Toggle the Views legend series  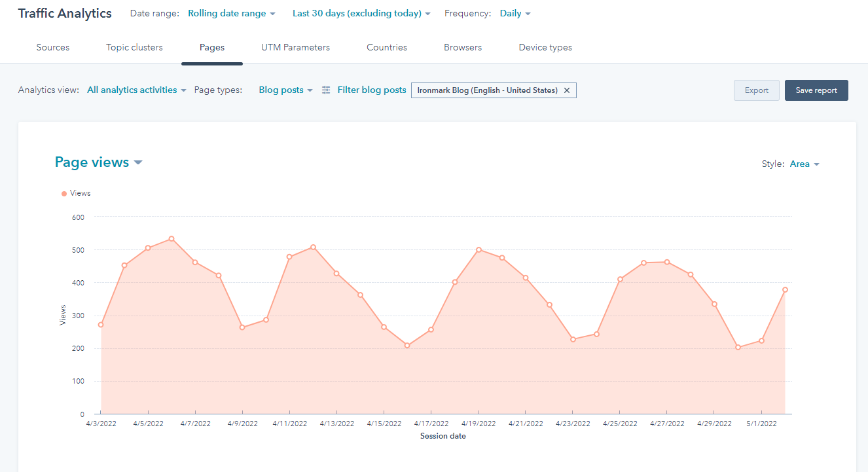76,193
